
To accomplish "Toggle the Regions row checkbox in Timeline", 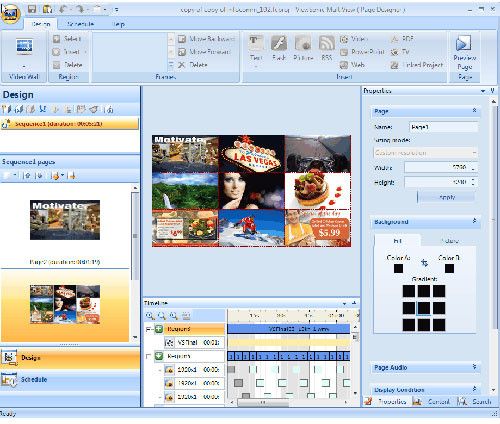I will 148,356.
